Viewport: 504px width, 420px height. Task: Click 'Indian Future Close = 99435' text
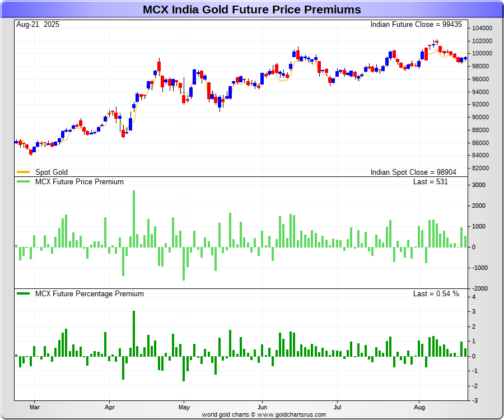point(416,25)
